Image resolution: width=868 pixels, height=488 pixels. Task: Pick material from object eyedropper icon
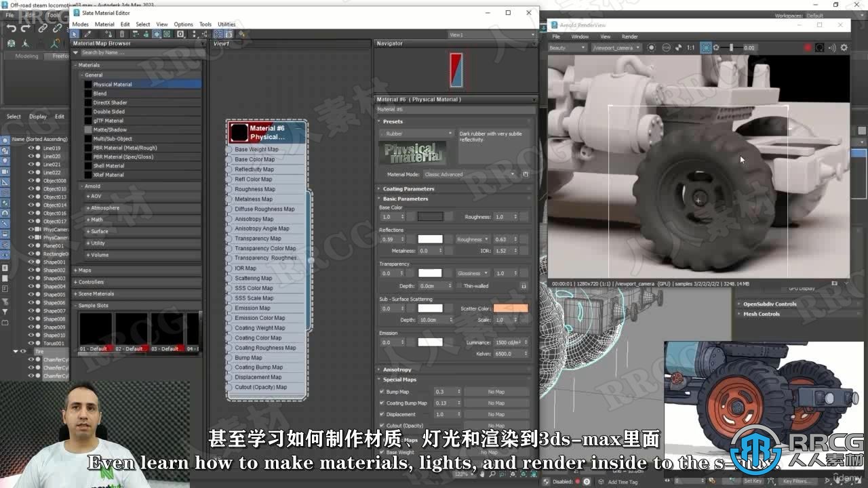pos(87,34)
